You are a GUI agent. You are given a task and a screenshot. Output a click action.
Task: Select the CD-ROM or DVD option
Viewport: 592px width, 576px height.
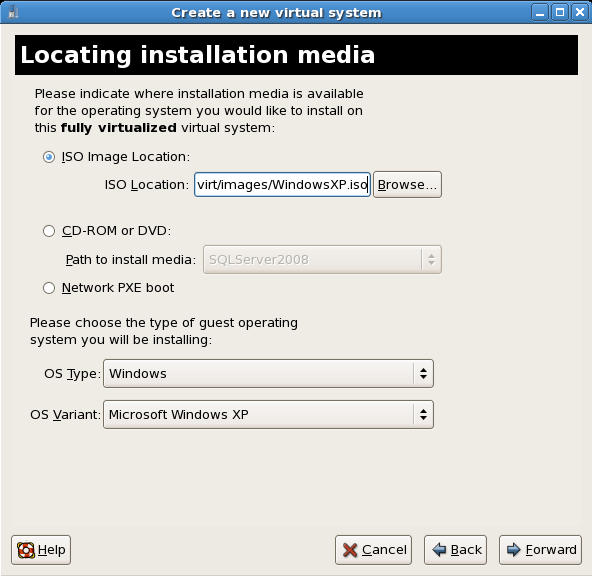coord(49,231)
